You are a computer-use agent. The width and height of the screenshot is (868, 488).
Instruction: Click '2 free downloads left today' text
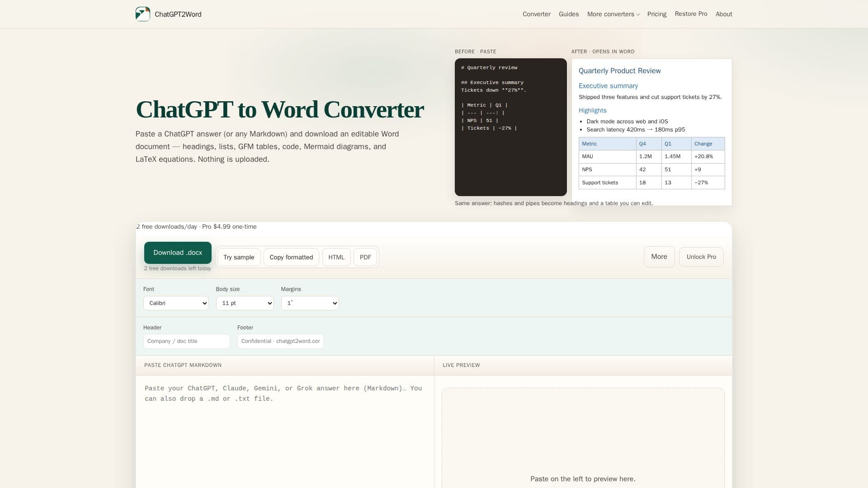pyautogui.click(x=178, y=268)
